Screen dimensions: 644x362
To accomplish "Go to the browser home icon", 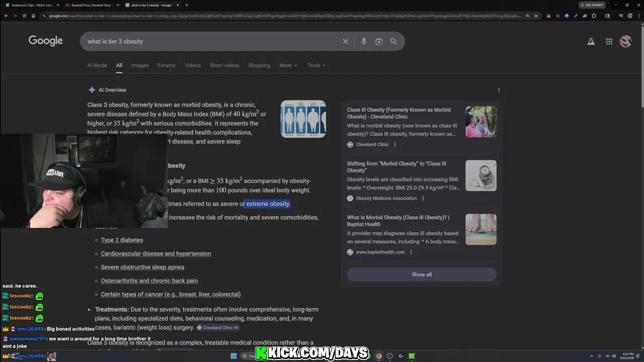I will pyautogui.click(x=33, y=16).
